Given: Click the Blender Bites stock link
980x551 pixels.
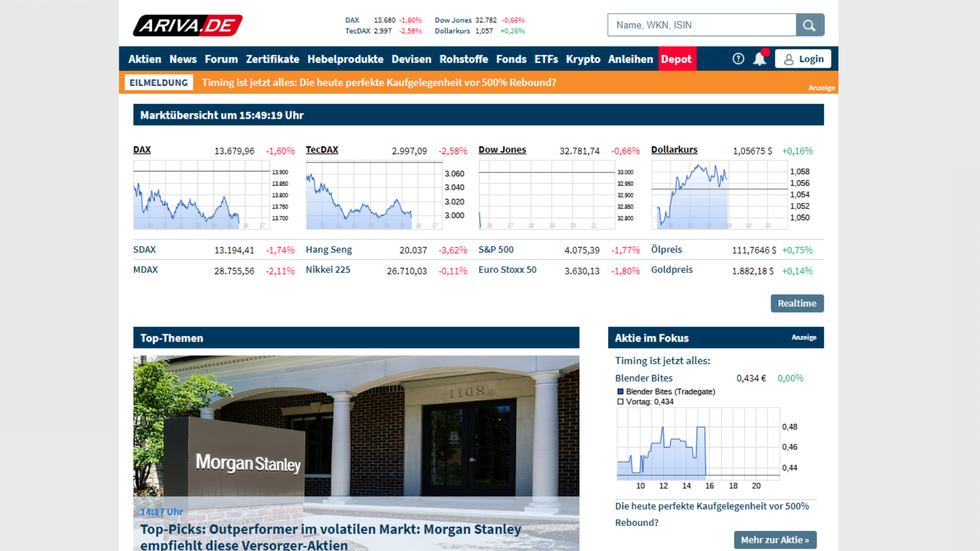Looking at the screenshot, I should click(x=644, y=378).
